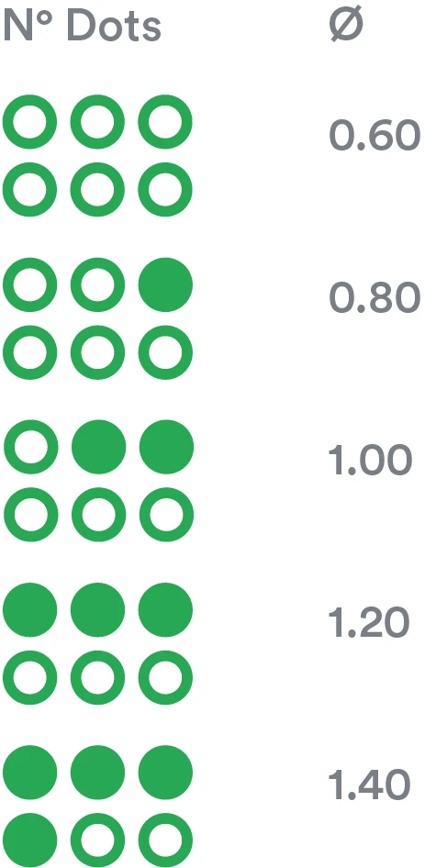Select the top-right hollow dot of the 0.60 group
Screen dimensions: 425x868
165,122
